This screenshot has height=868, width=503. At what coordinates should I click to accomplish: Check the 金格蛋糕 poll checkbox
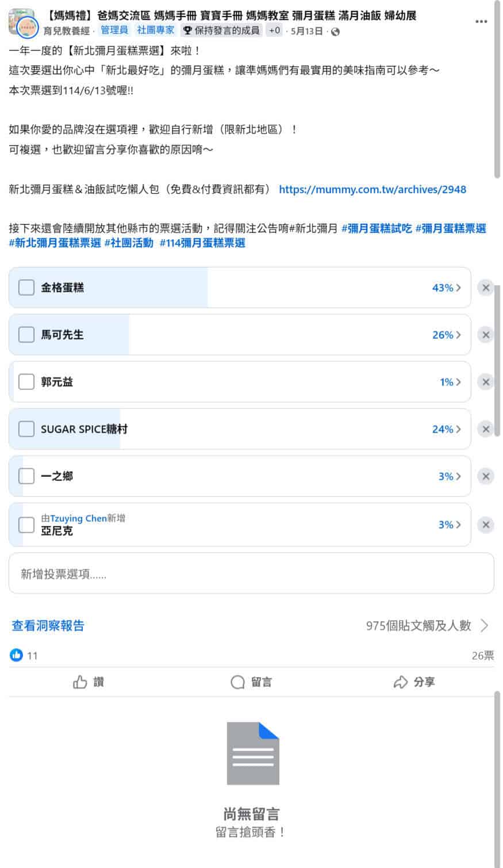26,288
